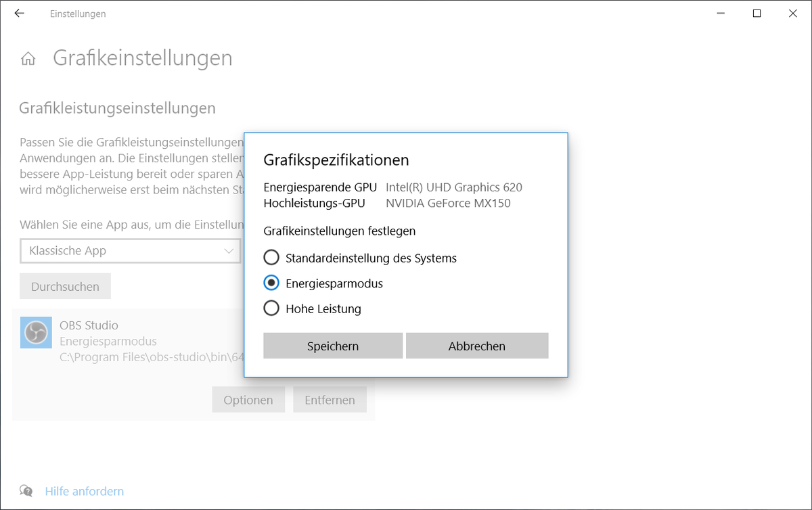Close the Einstellungen window
This screenshot has width=812, height=510.
(793, 14)
